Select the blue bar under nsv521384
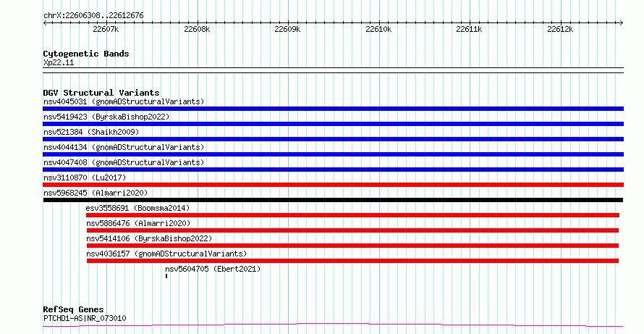This screenshot has width=644, height=334. pos(333,139)
